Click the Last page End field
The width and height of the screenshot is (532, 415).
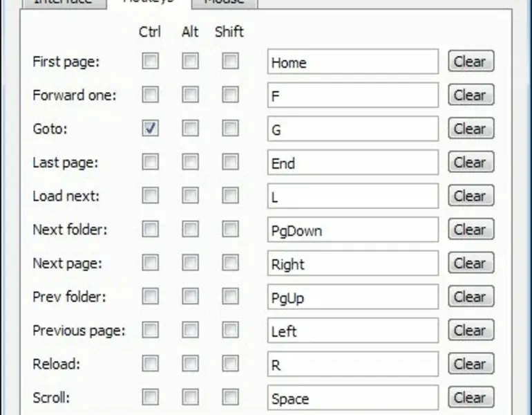click(x=352, y=163)
